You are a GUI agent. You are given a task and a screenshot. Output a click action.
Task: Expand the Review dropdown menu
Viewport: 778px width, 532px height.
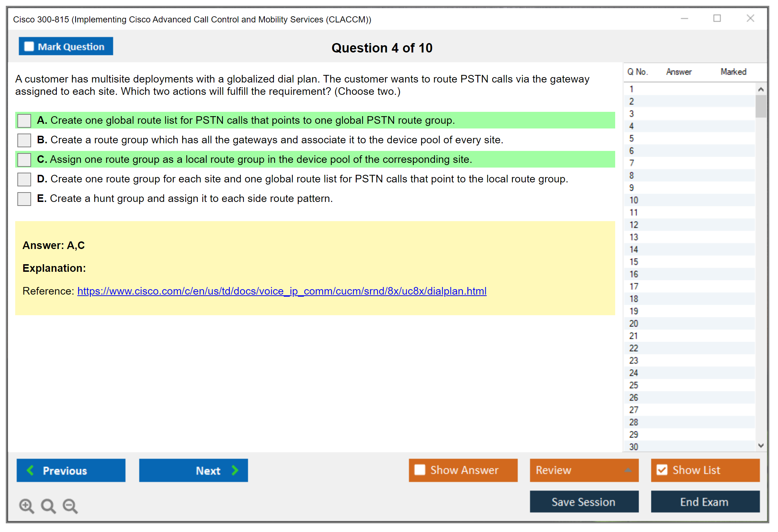click(628, 470)
